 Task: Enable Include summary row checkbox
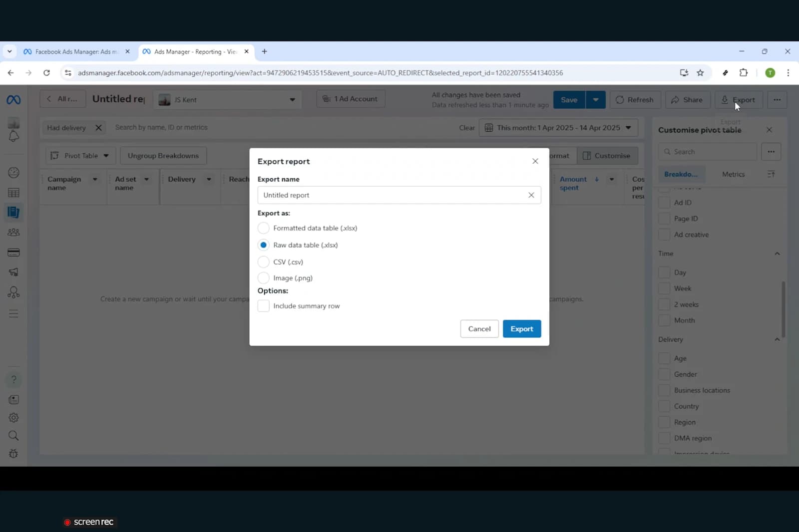[x=263, y=306]
